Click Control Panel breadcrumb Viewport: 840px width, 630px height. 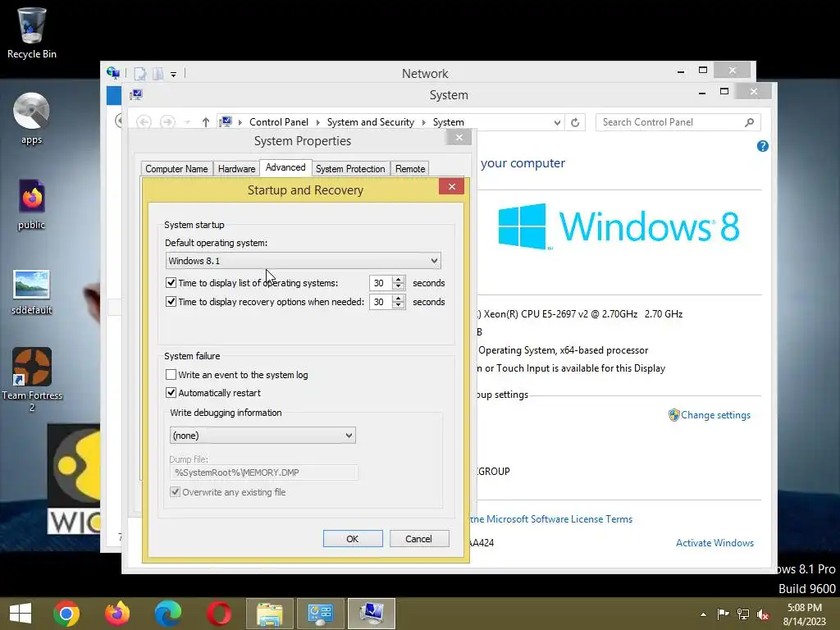click(x=279, y=122)
